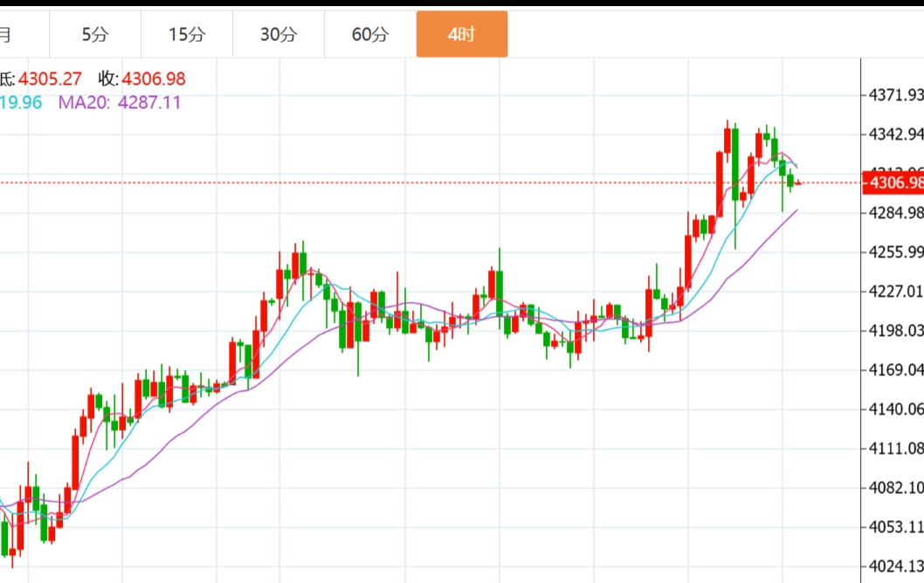Switch to the 5分 timeframe tab
This screenshot has height=583, width=924.
95,35
